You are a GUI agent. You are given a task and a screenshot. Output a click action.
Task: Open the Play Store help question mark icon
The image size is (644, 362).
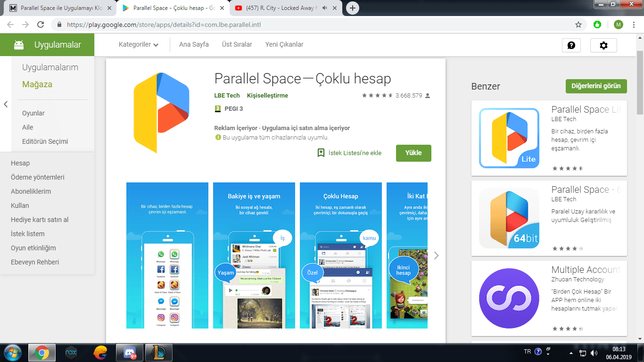pos(571,45)
